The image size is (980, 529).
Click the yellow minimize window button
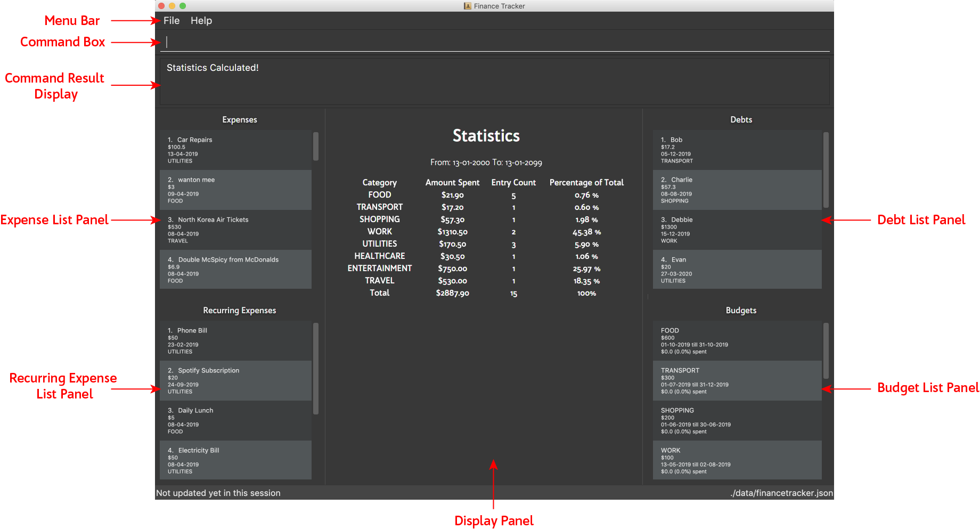[x=172, y=6]
